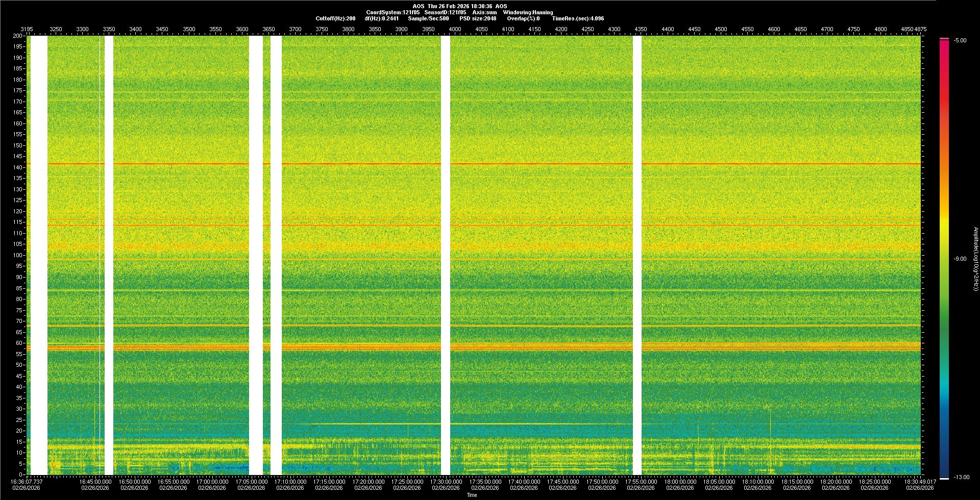980x500 pixels.
Task: Click the Amplitude colorbar axis title
Action: [975, 259]
